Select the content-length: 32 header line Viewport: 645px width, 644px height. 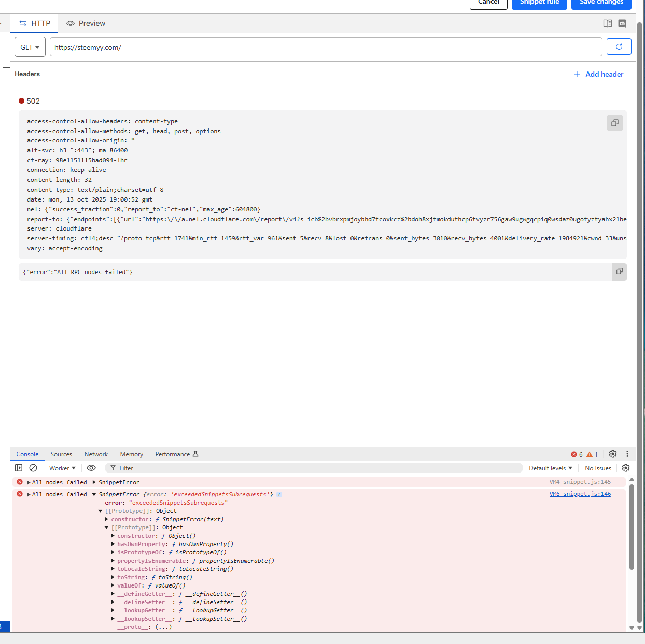click(59, 180)
